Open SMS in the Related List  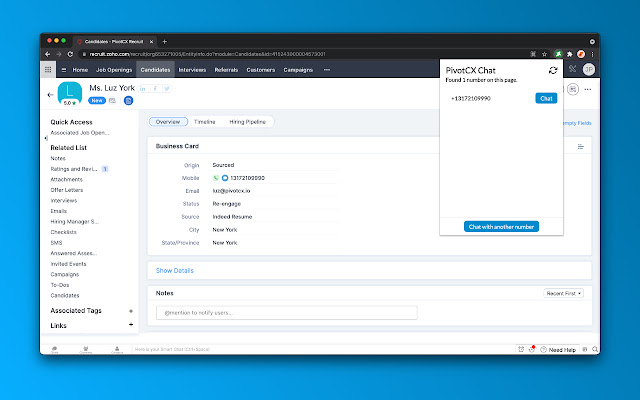pyautogui.click(x=56, y=243)
